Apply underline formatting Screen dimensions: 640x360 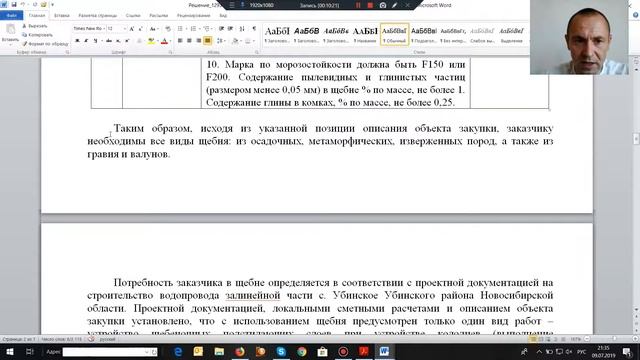tap(96, 41)
